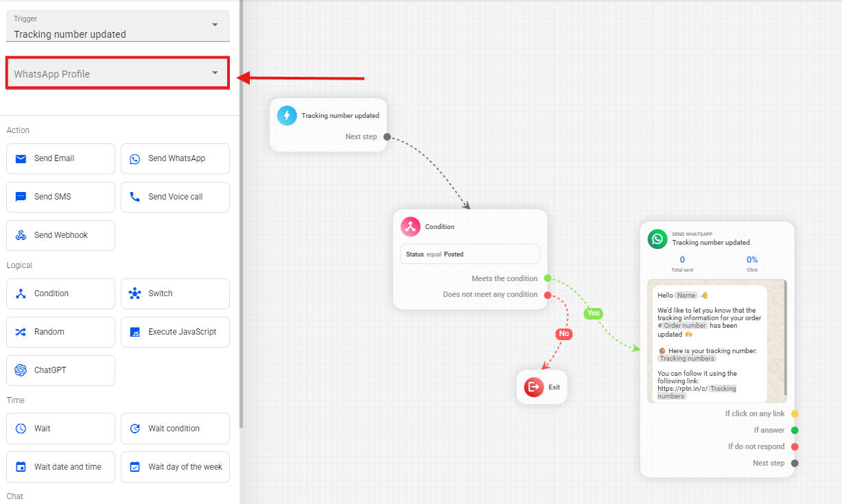842x504 pixels.
Task: Expand the WhatsApp Profile dropdown
Action: [x=118, y=73]
